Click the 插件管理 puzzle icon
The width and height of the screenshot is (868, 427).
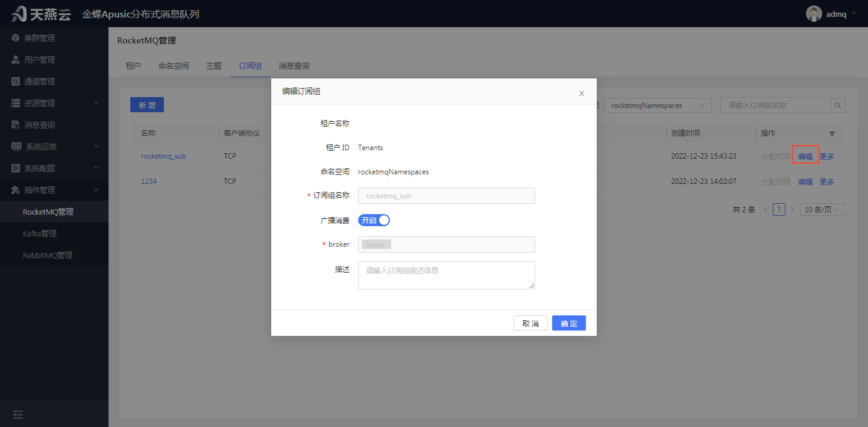[x=16, y=190]
